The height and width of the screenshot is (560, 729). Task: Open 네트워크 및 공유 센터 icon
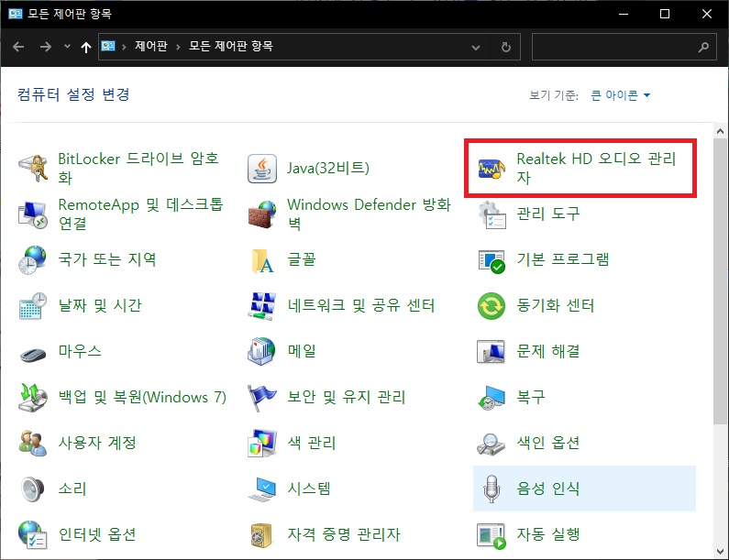pyautogui.click(x=261, y=306)
